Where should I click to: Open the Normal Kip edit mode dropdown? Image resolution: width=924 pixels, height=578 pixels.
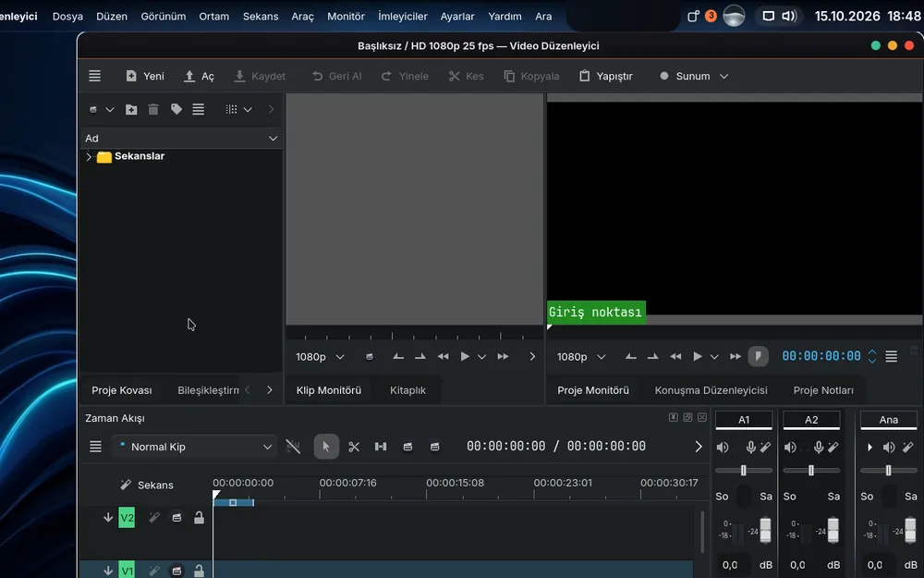tap(194, 447)
